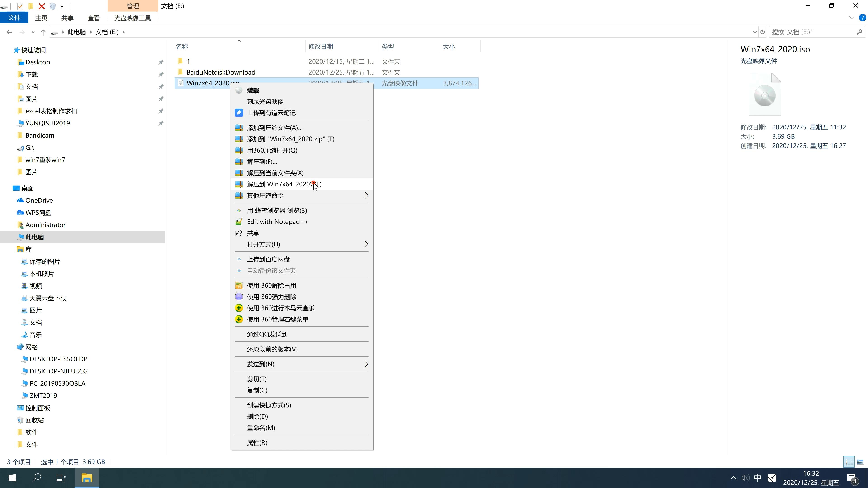Click 装载 to mount the ISO image

(x=253, y=89)
